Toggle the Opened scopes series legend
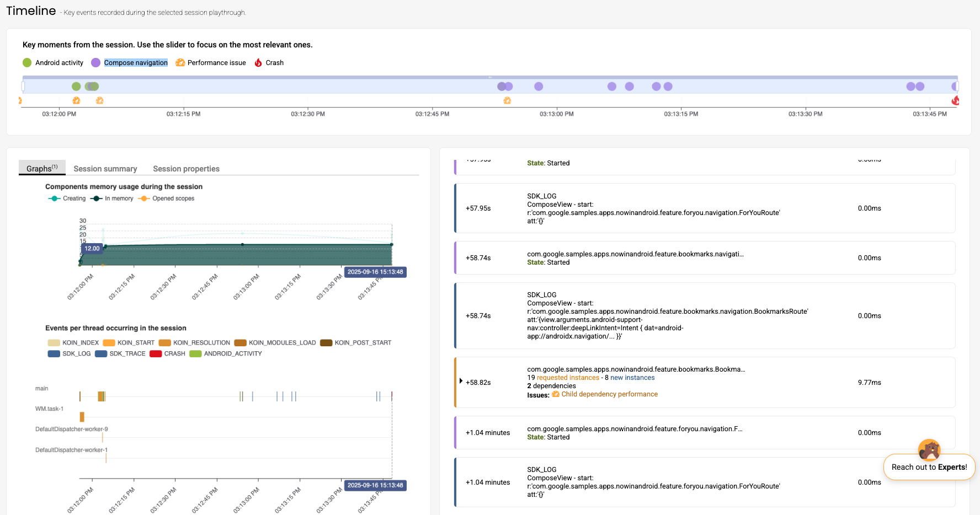Screen dimensions: 980x515 coord(167,199)
